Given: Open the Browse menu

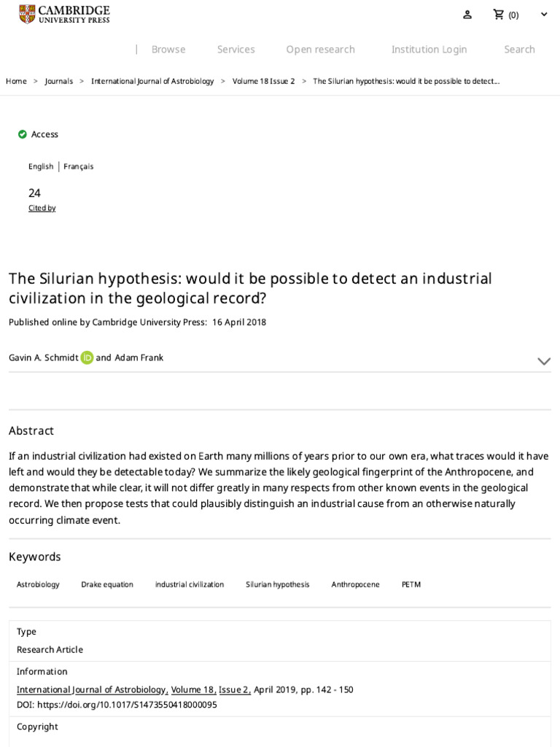Looking at the screenshot, I should pyautogui.click(x=168, y=50).
